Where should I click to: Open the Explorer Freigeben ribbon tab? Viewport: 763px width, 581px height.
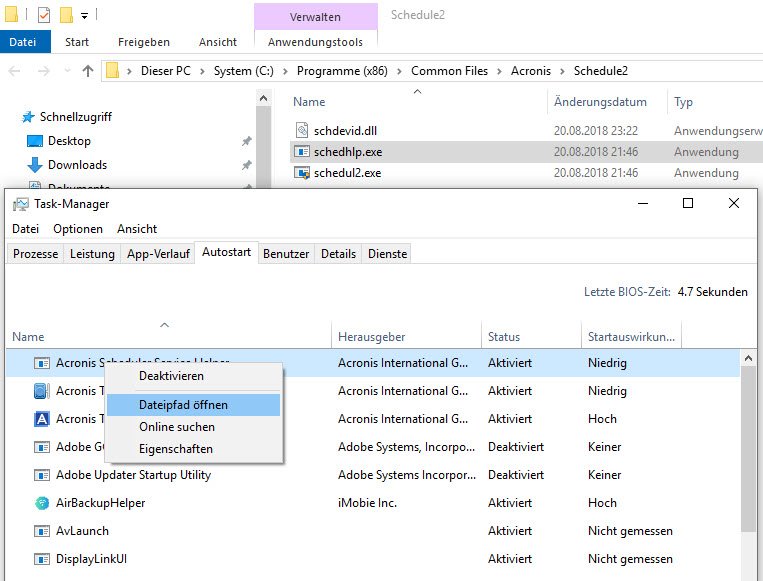pos(144,42)
